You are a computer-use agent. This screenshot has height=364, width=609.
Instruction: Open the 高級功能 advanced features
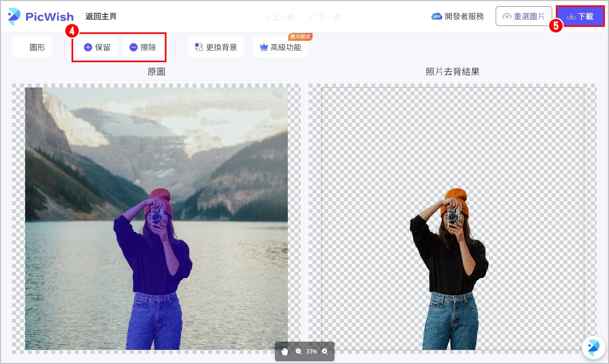coord(281,47)
